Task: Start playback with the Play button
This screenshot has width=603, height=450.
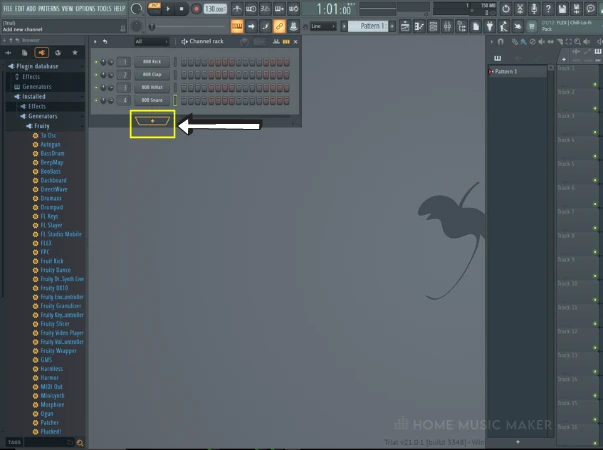Action: [168, 9]
